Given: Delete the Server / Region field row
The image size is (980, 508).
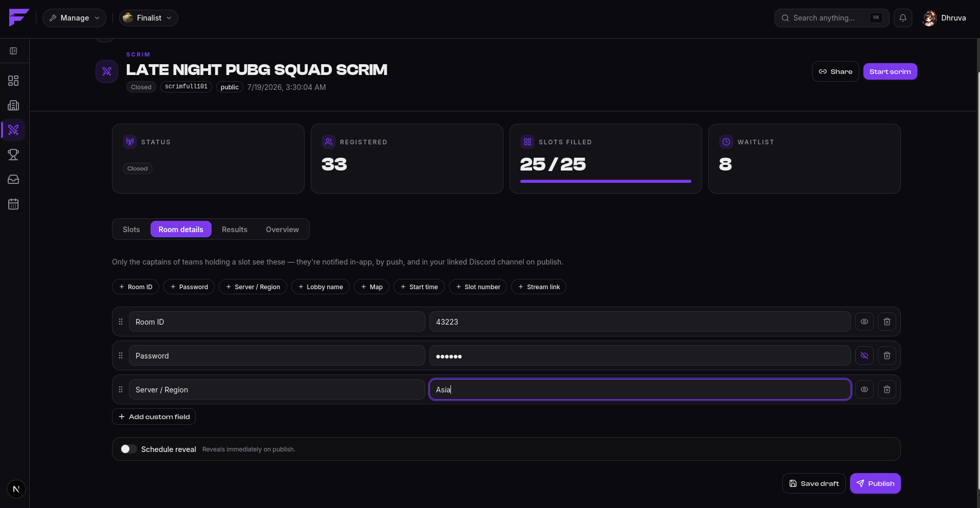Looking at the screenshot, I should point(887,389).
